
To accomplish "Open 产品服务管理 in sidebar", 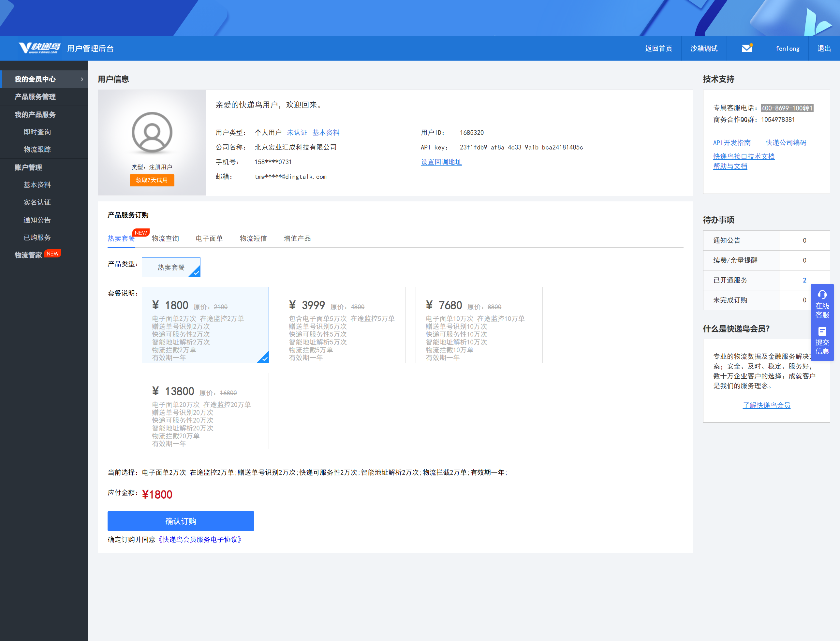I will point(35,96).
